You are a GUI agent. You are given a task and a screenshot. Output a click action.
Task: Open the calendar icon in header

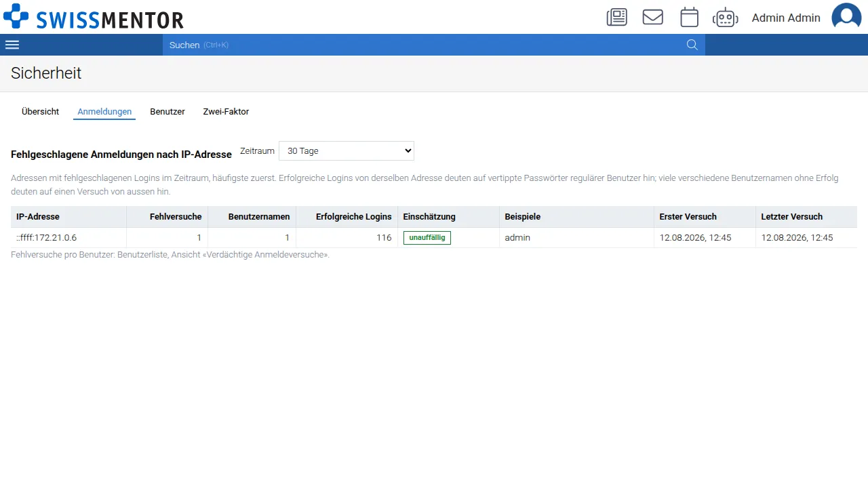pyautogui.click(x=689, y=17)
